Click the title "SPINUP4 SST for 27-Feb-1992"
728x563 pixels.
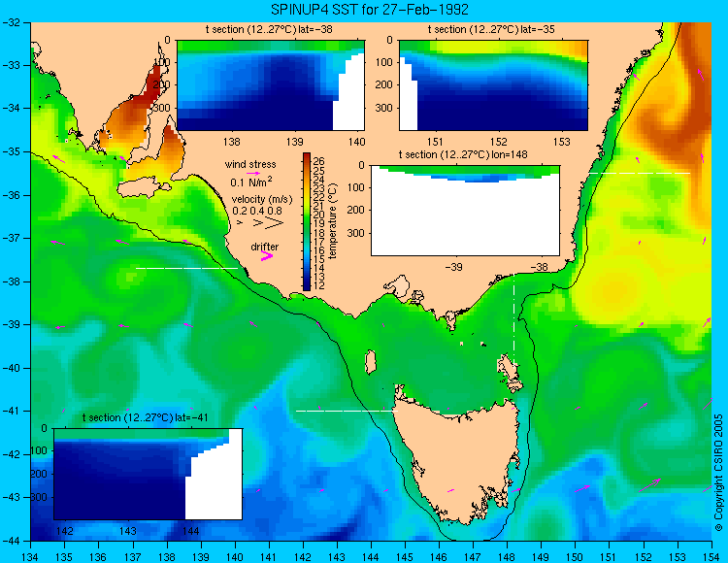tap(370, 9)
